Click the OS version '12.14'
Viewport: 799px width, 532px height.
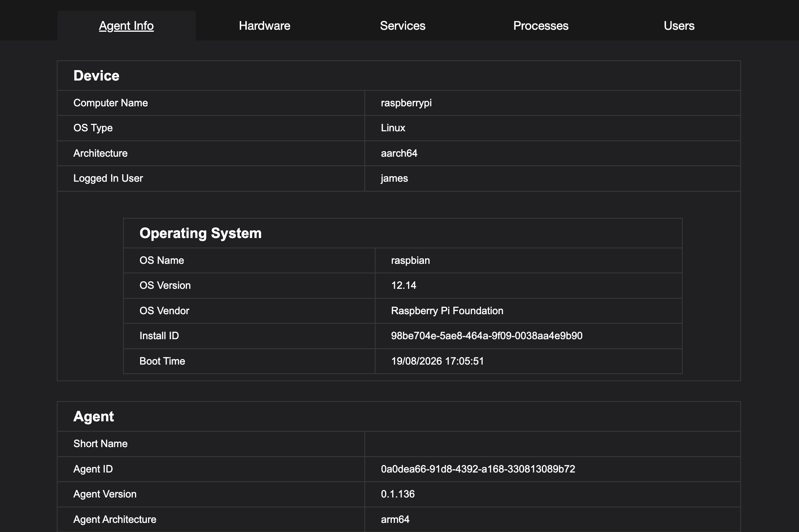click(404, 285)
